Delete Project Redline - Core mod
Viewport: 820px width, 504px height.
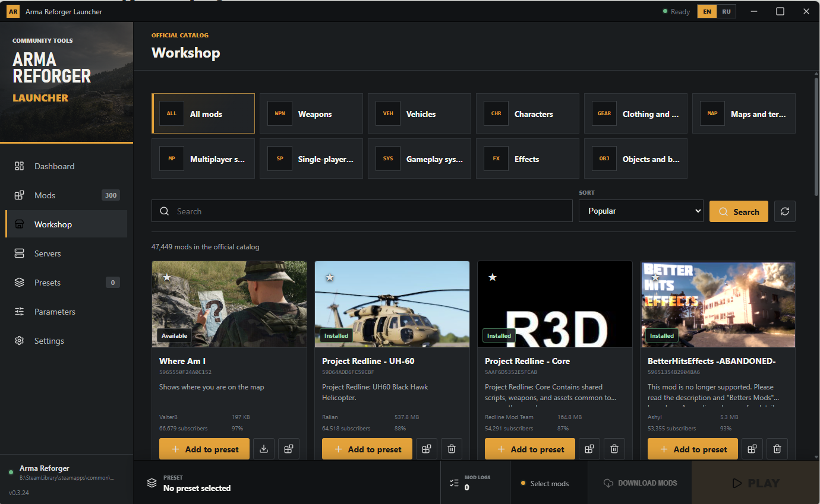[614, 449]
